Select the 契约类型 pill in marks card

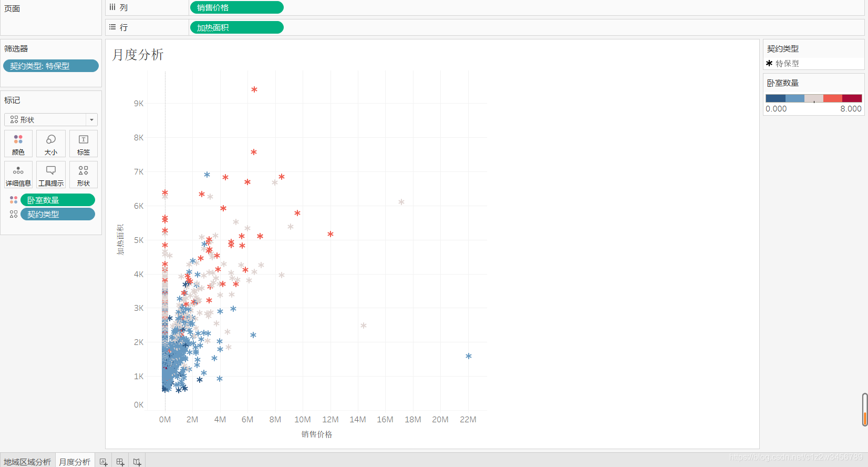[x=58, y=214]
